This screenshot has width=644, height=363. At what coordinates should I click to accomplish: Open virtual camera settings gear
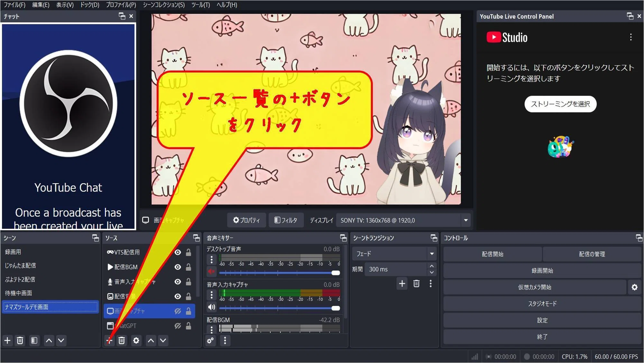point(634,287)
